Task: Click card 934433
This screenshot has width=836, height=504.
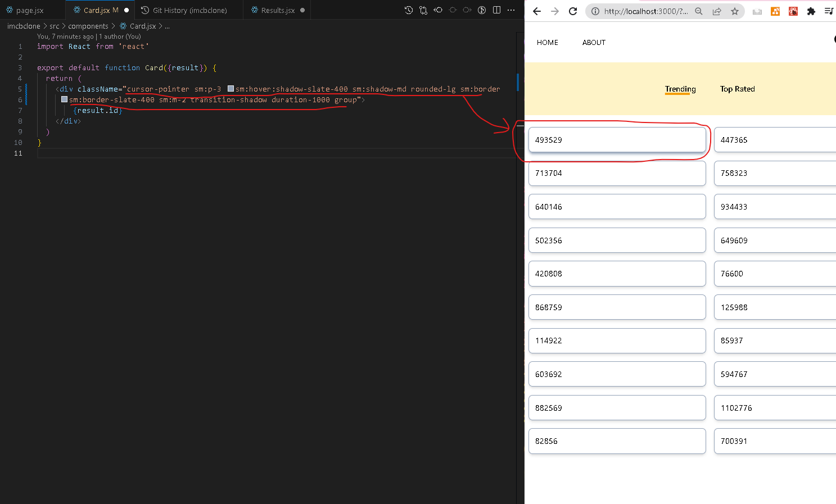Action: point(775,206)
